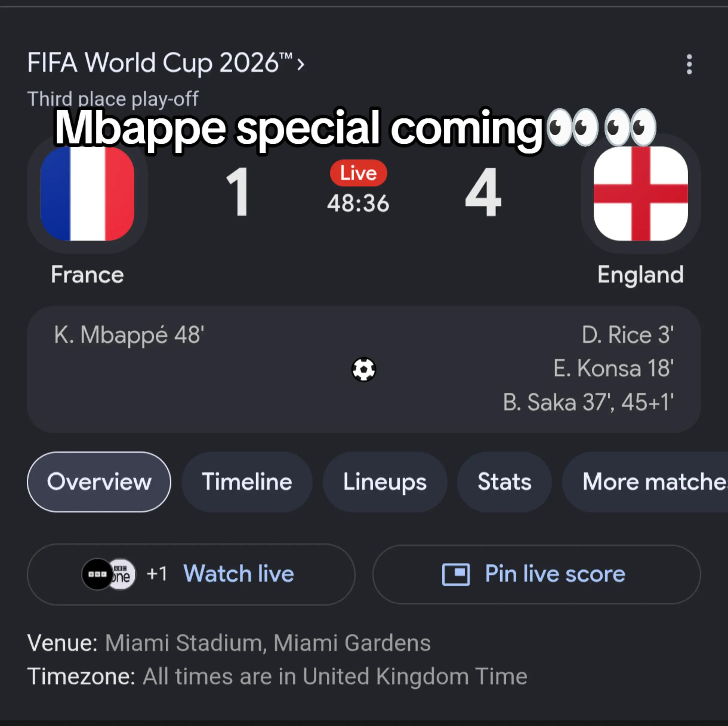The width and height of the screenshot is (728, 726).
Task: Select the Overview tab
Action: (x=99, y=482)
